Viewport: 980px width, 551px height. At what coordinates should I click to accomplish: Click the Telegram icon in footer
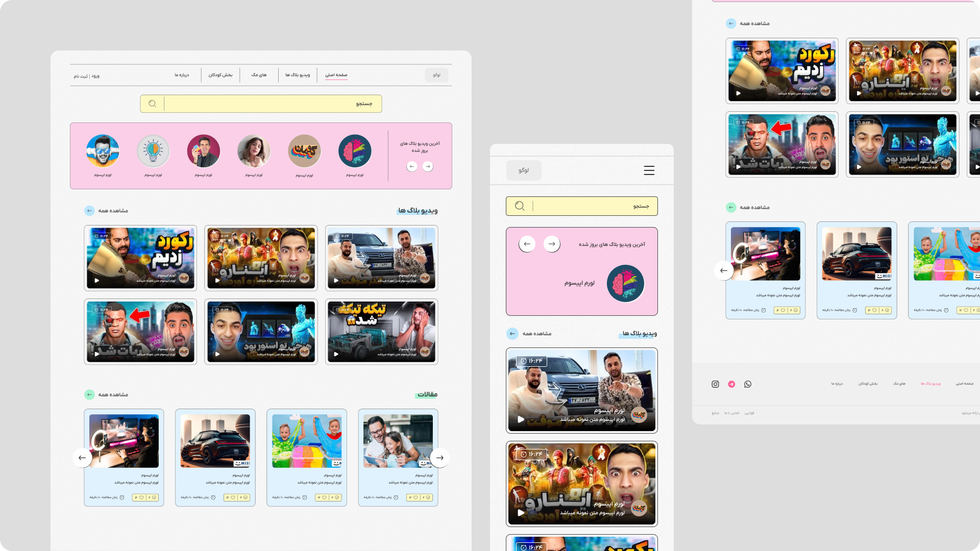click(731, 384)
